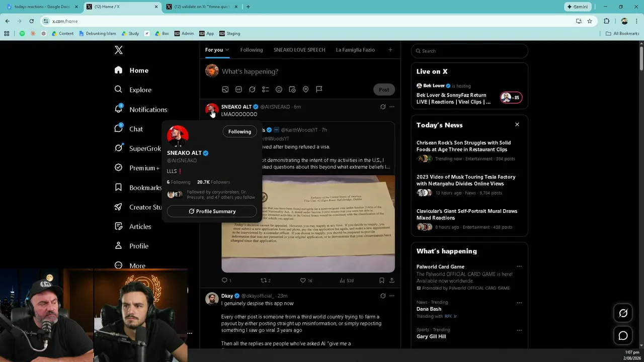Go to Profile from the sidebar
The height and width of the screenshot is (362, 644).
[x=131, y=246]
